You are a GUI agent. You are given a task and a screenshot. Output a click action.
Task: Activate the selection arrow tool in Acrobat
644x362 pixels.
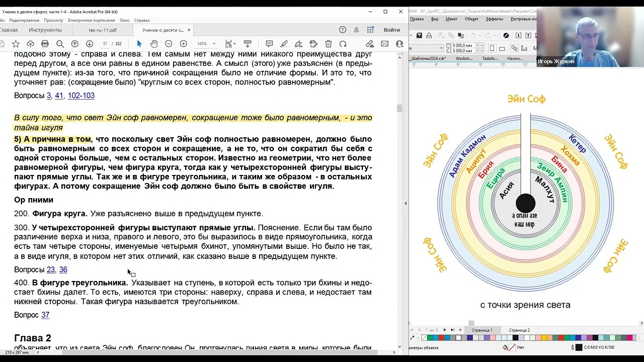pos(139,44)
